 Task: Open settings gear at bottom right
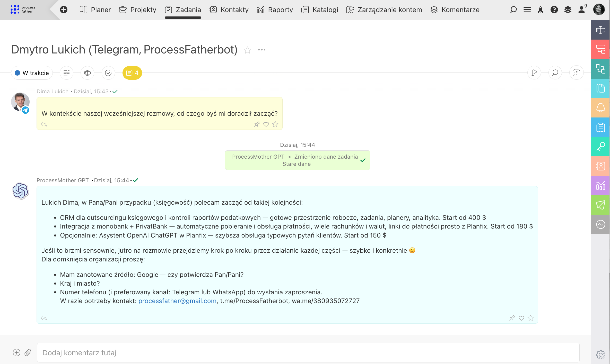point(600,355)
